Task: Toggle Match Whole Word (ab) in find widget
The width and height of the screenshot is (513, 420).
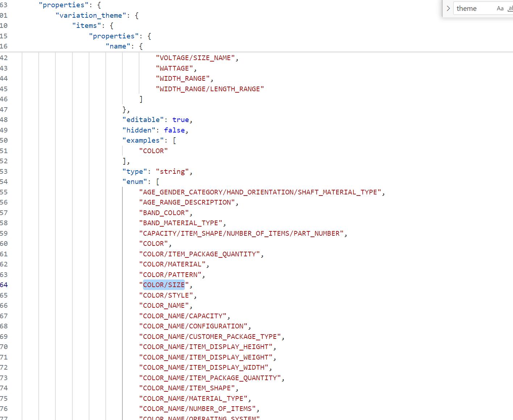Action: [x=510, y=8]
